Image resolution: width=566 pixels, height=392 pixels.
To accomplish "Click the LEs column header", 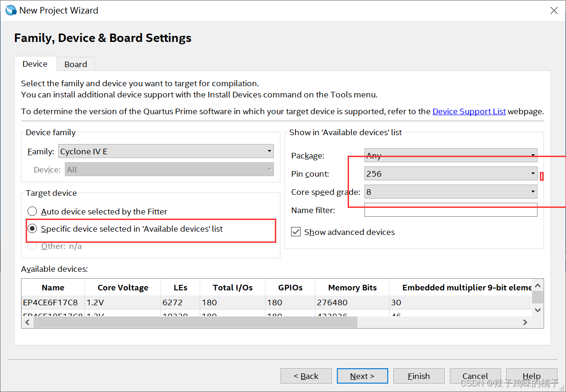I will pos(180,288).
